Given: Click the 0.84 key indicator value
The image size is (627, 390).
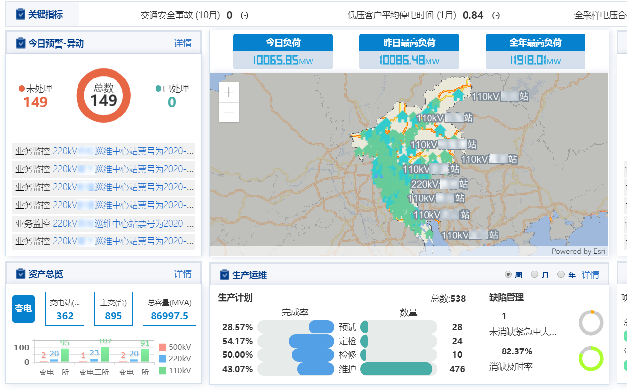Looking at the screenshot, I should (473, 15).
